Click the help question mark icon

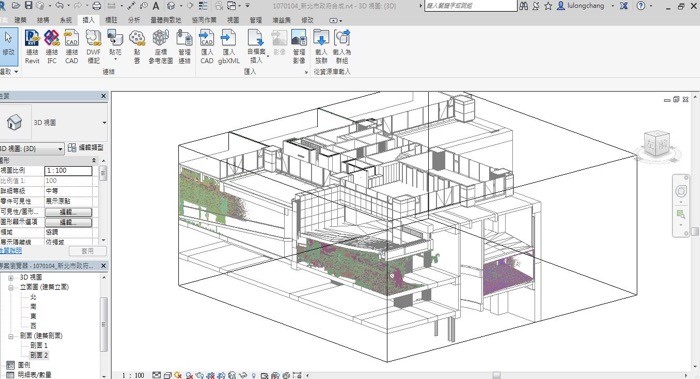click(x=641, y=6)
